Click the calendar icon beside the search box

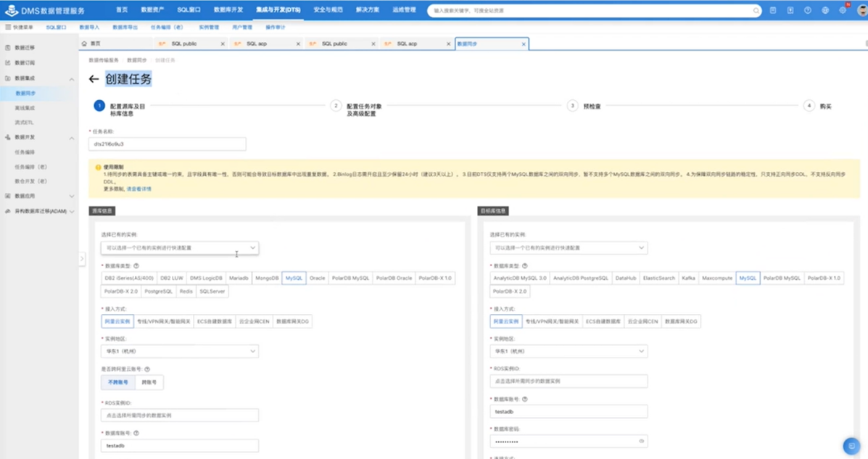pos(772,10)
